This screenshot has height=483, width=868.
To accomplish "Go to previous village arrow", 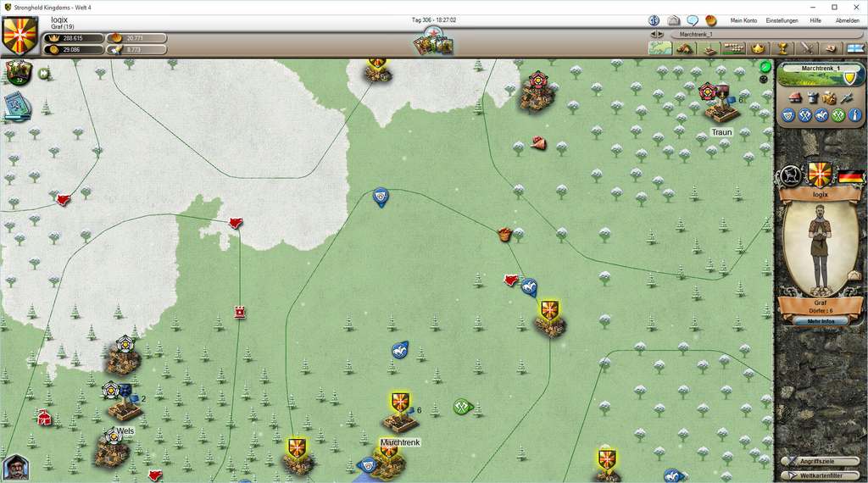I will click(x=654, y=34).
